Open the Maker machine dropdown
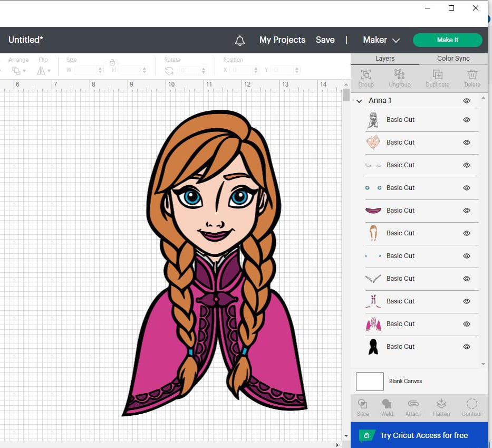The image size is (492, 448). tap(381, 40)
